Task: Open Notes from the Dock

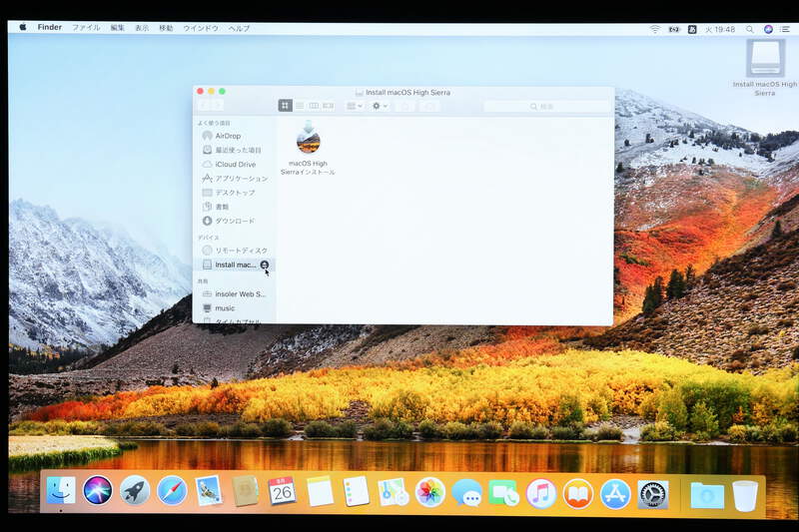Action: [x=320, y=491]
